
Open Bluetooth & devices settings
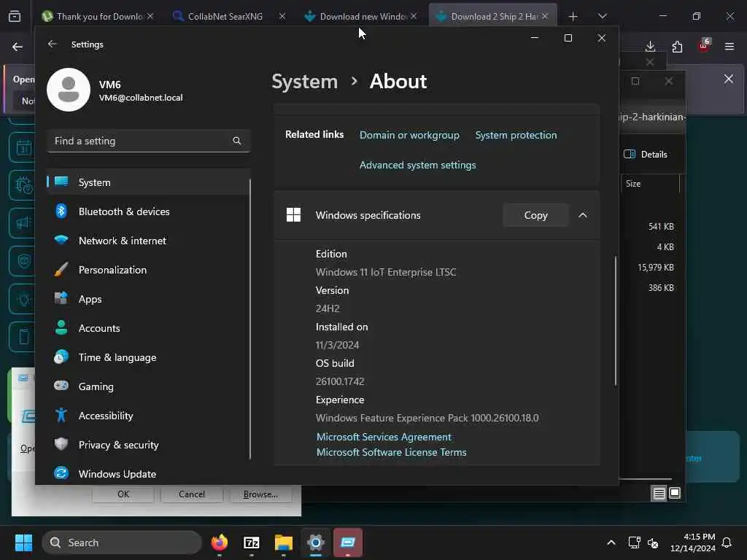[148, 211]
